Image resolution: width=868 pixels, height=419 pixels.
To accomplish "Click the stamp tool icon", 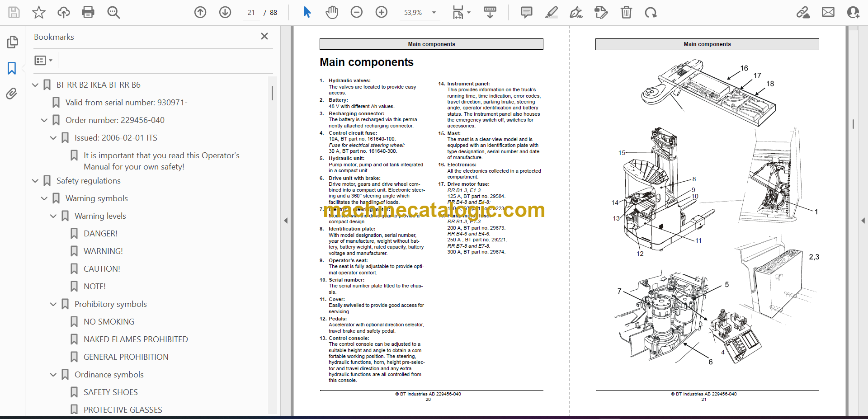I will [601, 12].
